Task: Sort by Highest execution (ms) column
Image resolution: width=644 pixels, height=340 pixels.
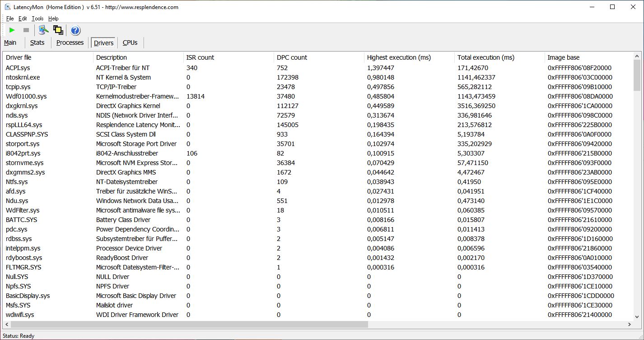Action: (409, 57)
